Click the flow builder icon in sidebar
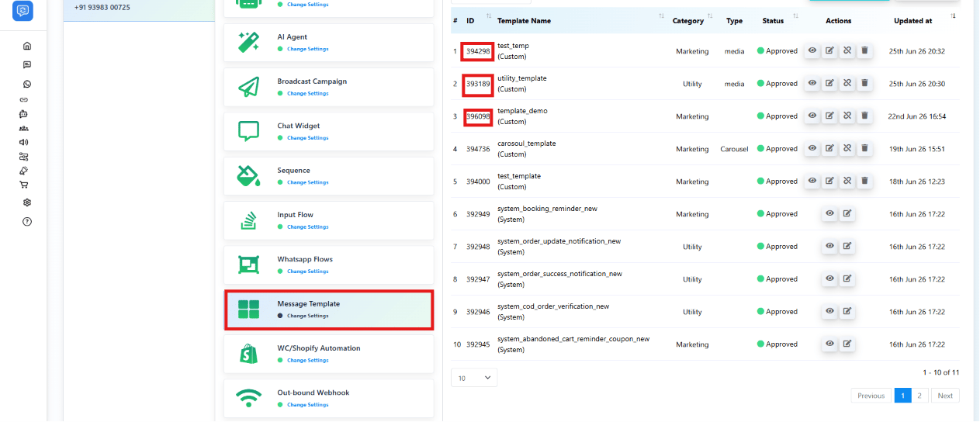 24,156
